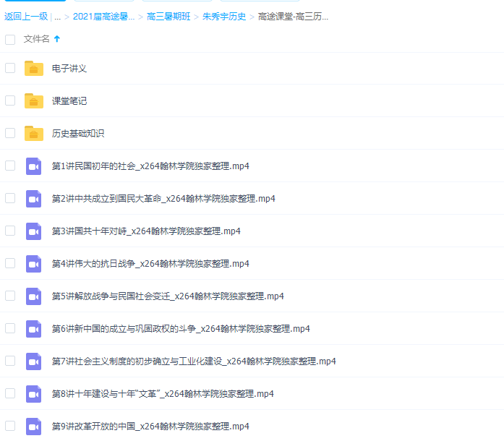Expand the collapsed '...' breadcrumb path
This screenshot has height=441, width=504.
pyautogui.click(x=57, y=16)
